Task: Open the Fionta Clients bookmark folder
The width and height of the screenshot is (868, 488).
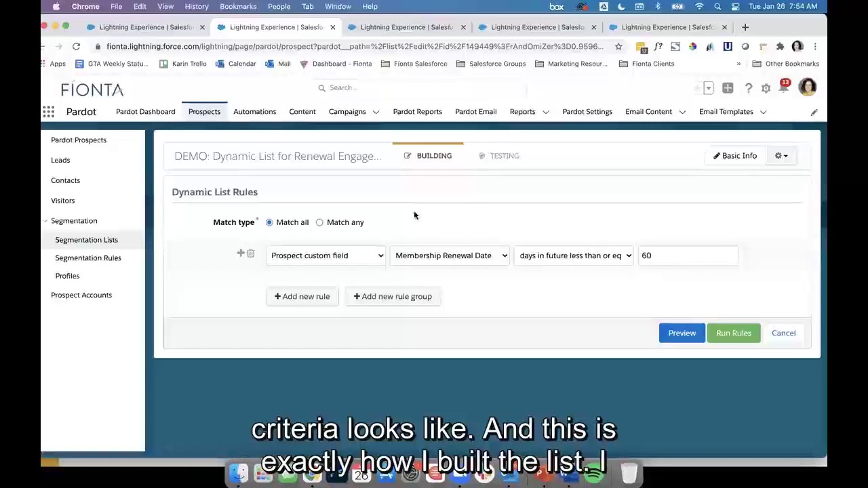Action: tap(646, 64)
